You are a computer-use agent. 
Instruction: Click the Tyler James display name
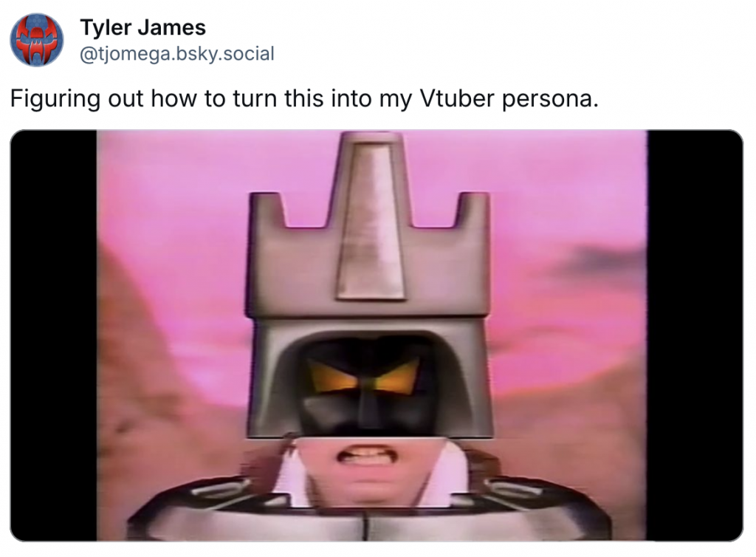click(142, 27)
